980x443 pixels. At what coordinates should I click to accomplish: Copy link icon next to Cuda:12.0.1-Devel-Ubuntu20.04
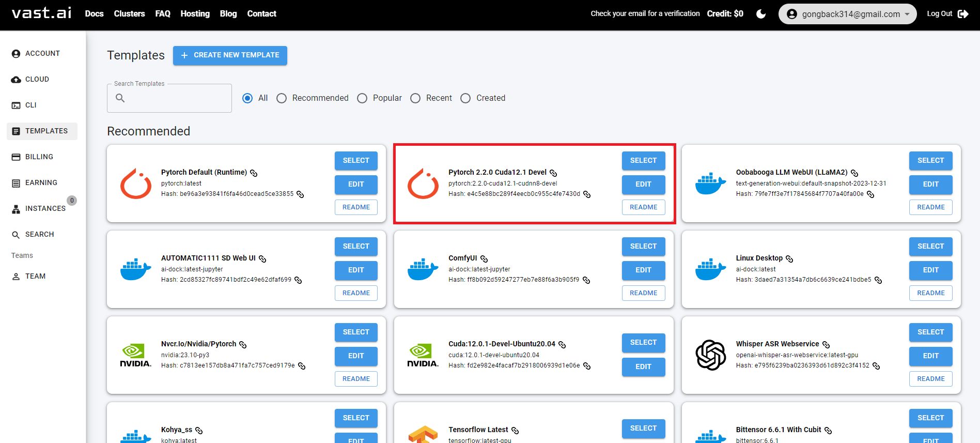[562, 344]
